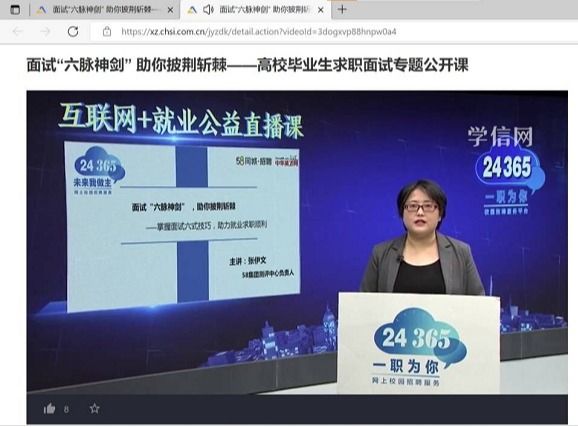Click the 24365 一职为你 podium logo
578x427 pixels.
419,348
